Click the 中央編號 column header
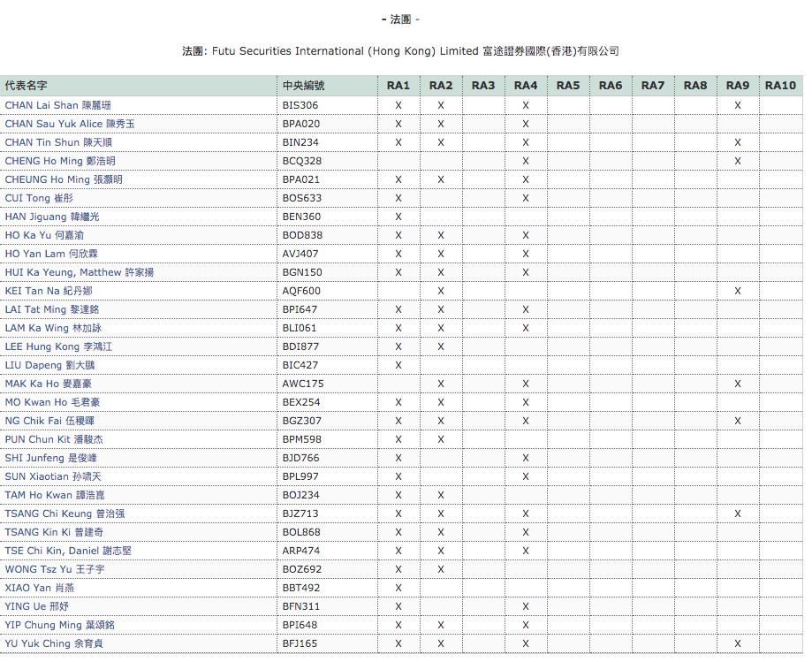The image size is (812, 662). tap(327, 86)
